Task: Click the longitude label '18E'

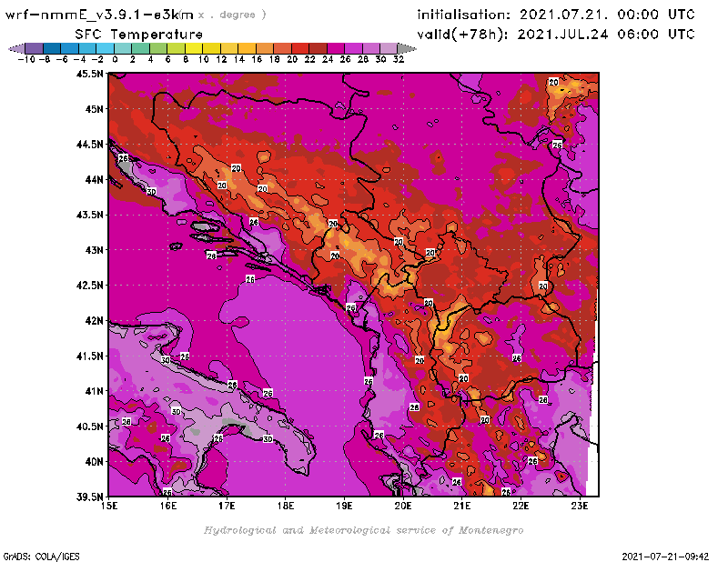Action: [286, 506]
